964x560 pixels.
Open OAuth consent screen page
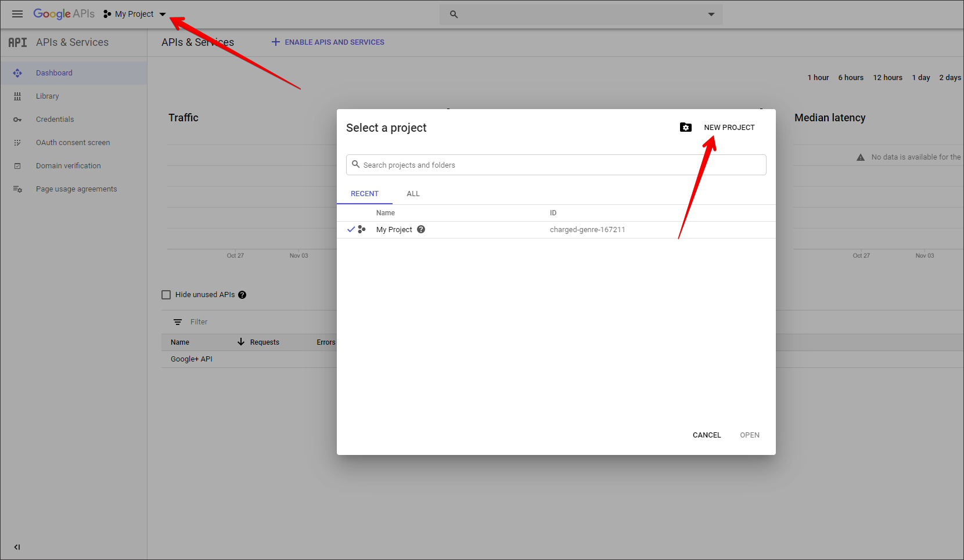74,143
